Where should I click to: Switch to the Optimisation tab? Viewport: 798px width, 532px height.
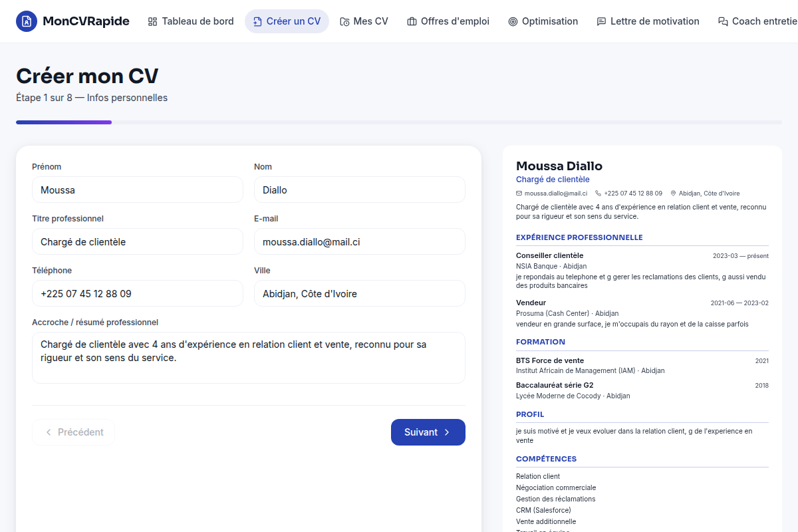543,21
